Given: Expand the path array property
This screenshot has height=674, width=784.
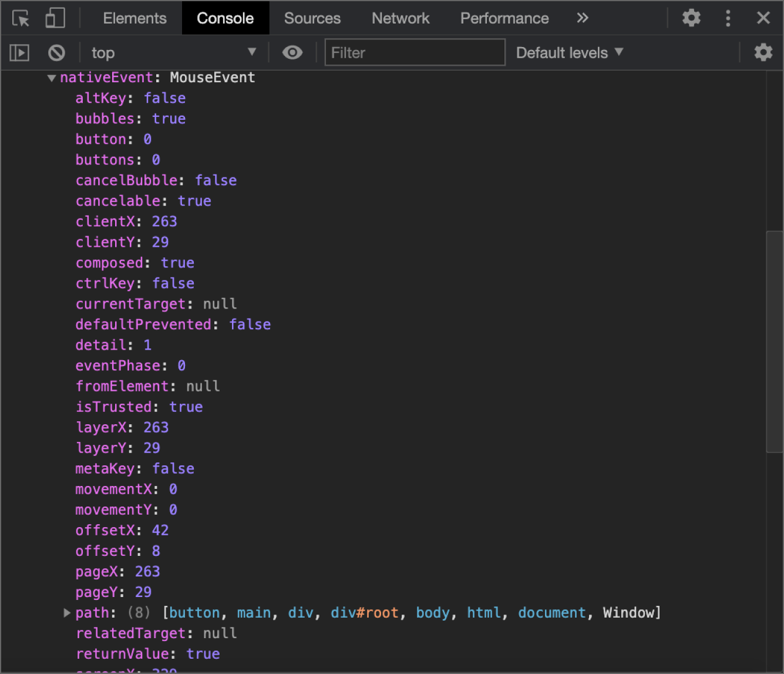Looking at the screenshot, I should tap(66, 612).
